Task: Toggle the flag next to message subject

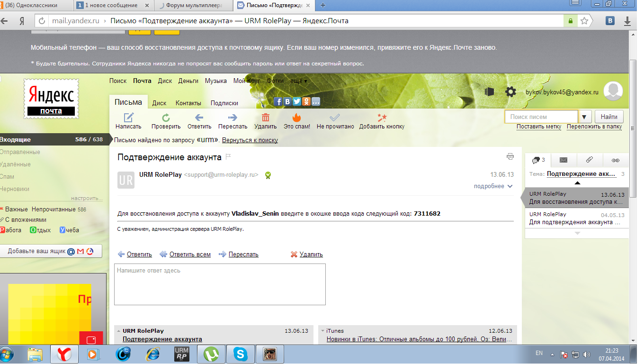Action: (x=228, y=157)
